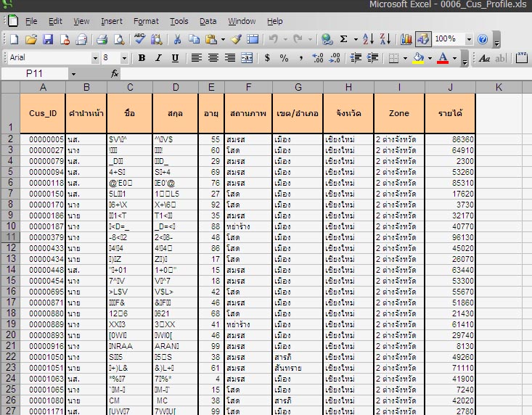This screenshot has height=415, width=532.
Task: Open the Edit menu
Action: point(55,21)
